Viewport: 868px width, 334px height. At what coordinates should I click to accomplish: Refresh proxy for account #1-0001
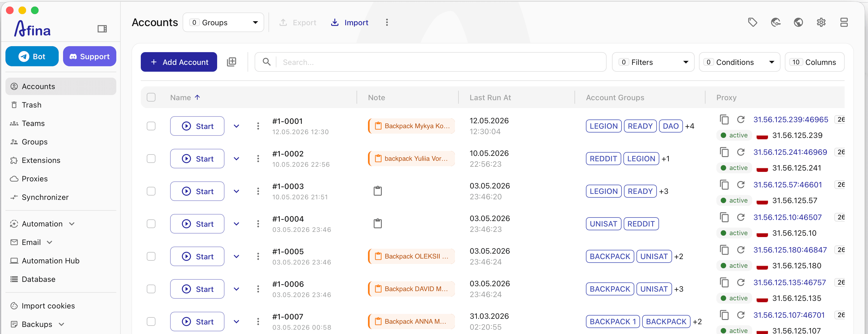coord(741,119)
